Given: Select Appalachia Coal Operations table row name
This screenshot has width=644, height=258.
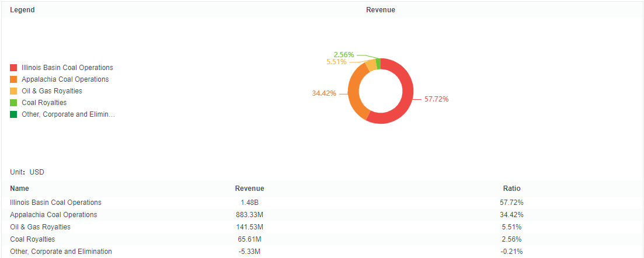Looking at the screenshot, I should click(53, 214).
